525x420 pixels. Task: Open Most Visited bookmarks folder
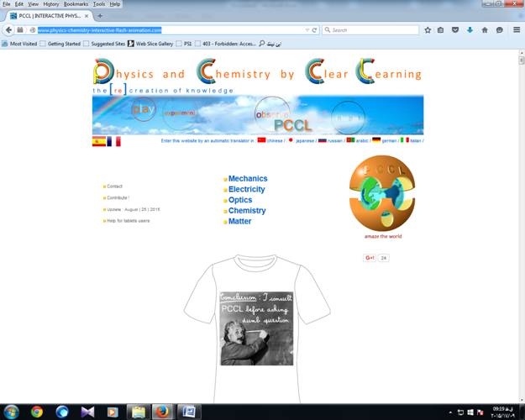tap(19, 44)
